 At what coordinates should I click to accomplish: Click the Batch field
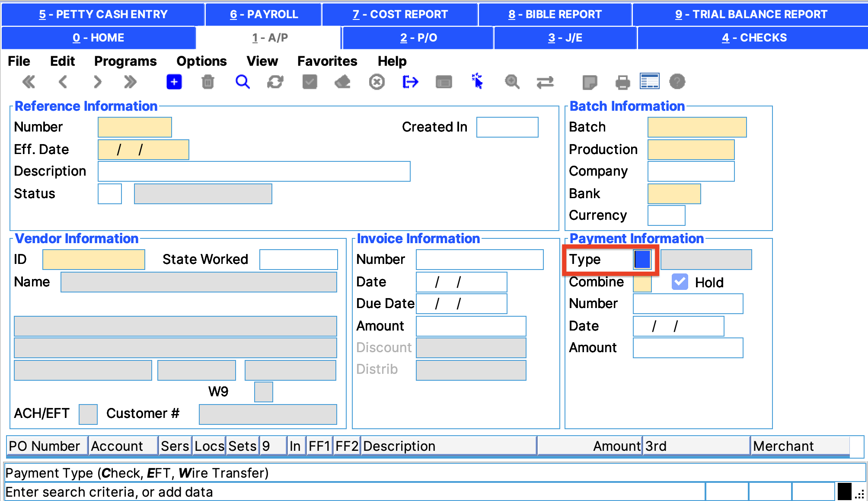[x=697, y=127]
